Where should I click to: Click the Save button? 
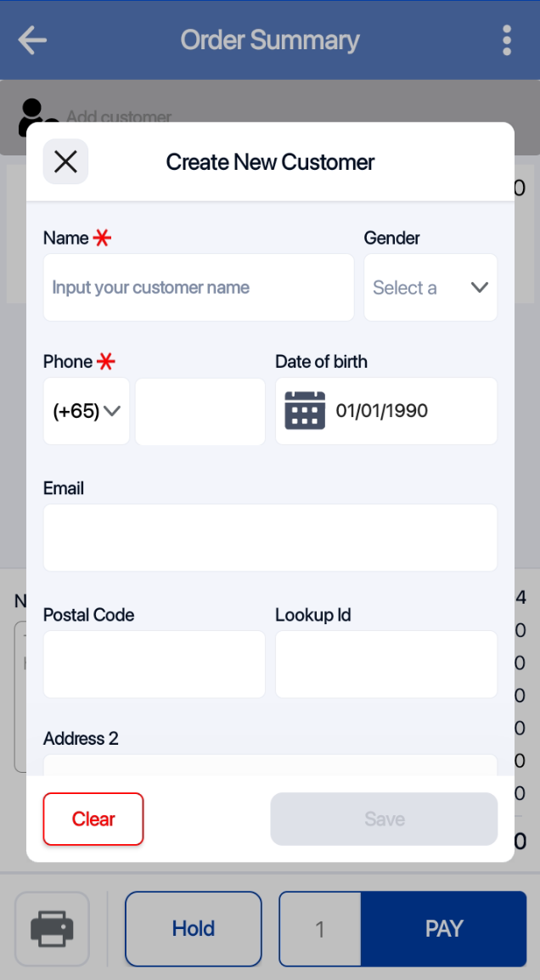(x=384, y=819)
